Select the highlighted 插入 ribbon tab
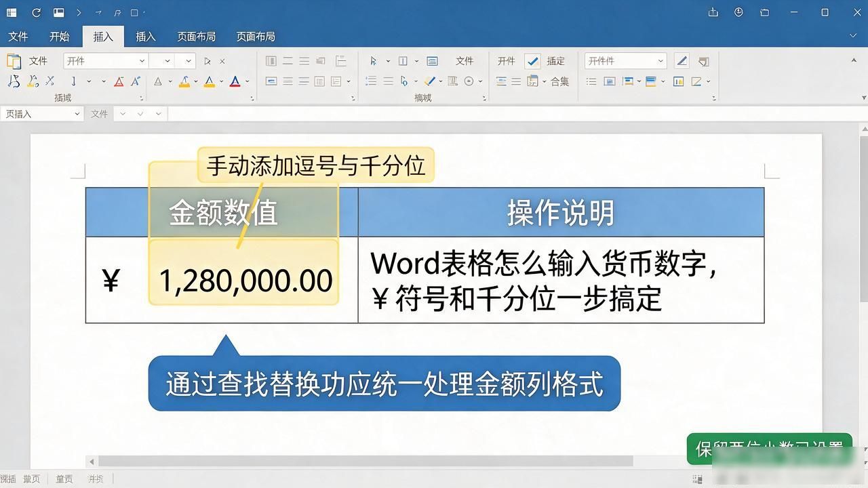Image resolution: width=868 pixels, height=488 pixels. pos(103,37)
